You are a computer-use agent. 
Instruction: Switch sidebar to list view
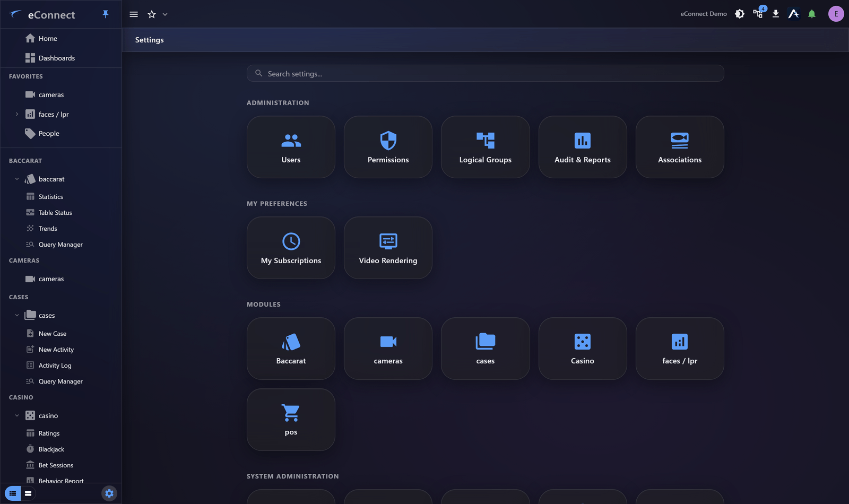pos(13,493)
